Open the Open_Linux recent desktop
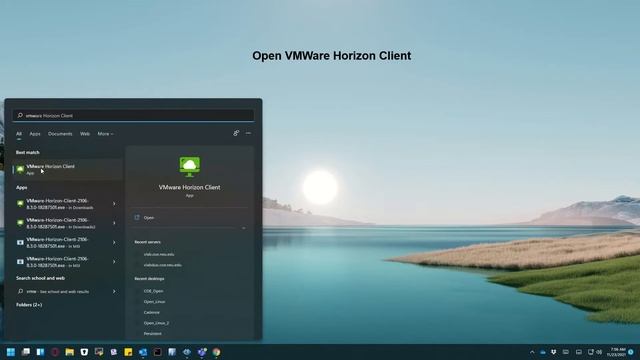The width and height of the screenshot is (640, 360). (x=154, y=302)
